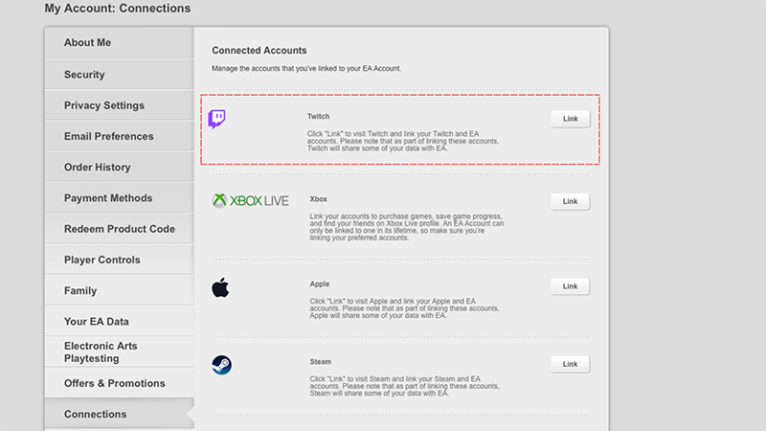Viewport: 766px width, 431px height.
Task: Click the 'Manage the accounts' description text
Action: click(306, 68)
